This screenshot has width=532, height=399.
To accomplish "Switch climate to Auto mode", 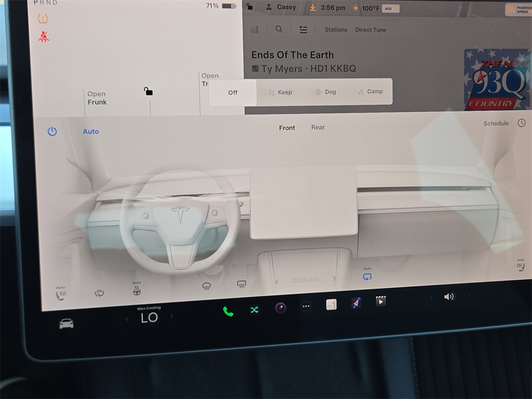I will pos(91,131).
